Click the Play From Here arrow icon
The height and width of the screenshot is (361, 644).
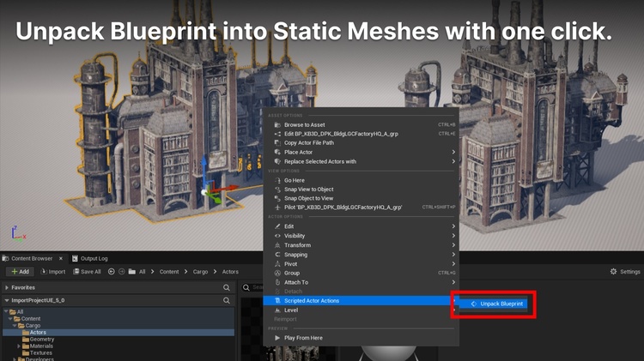[276, 338]
